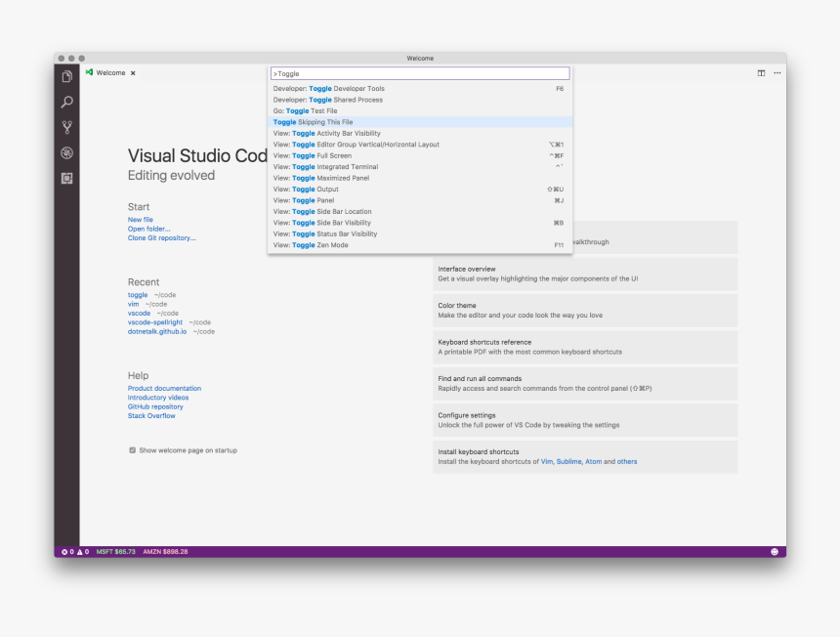Run View: Toggle Maximized Panel command

pyautogui.click(x=420, y=178)
